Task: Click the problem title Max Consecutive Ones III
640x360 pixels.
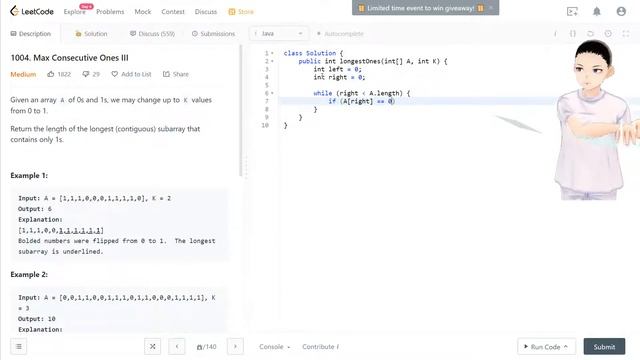Action: click(x=69, y=58)
